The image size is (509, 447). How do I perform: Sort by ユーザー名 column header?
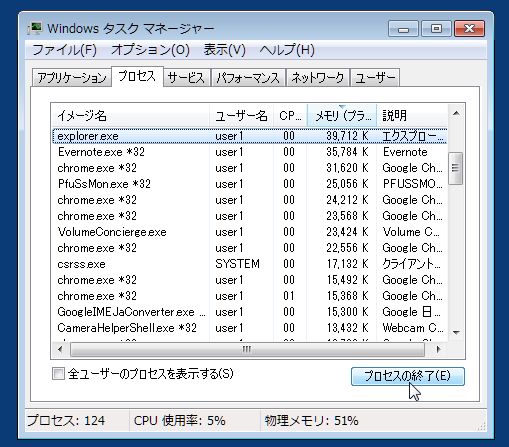[241, 116]
